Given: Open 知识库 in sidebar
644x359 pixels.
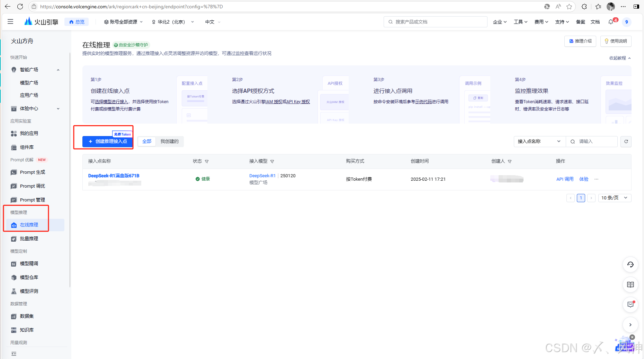Looking at the screenshot, I should pyautogui.click(x=27, y=330).
